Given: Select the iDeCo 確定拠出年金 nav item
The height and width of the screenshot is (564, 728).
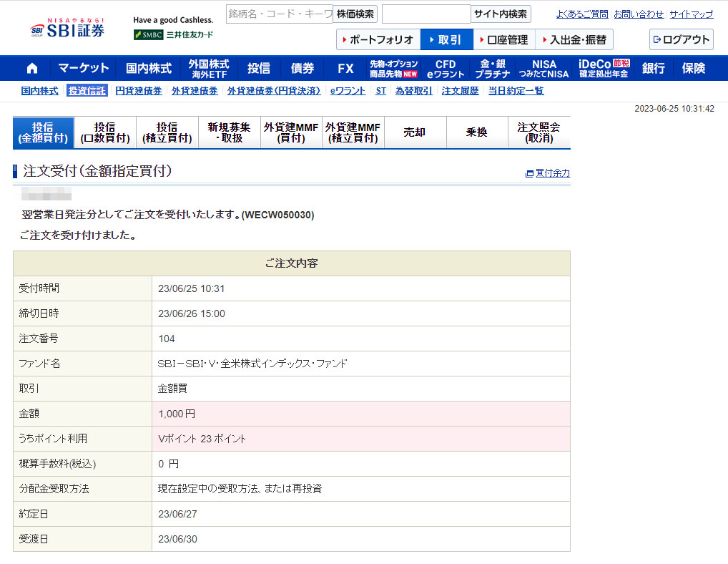Looking at the screenshot, I should pos(604,69).
